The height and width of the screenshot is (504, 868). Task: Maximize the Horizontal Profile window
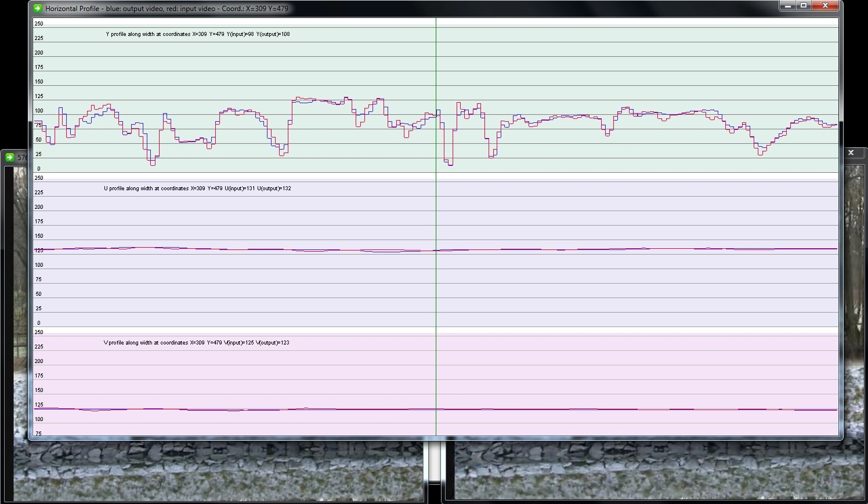(804, 6)
